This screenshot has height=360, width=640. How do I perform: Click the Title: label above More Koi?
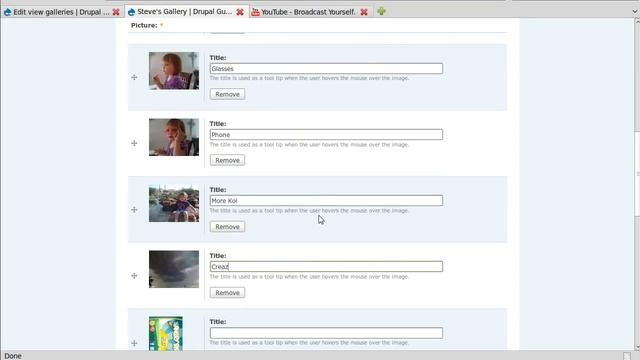point(218,190)
